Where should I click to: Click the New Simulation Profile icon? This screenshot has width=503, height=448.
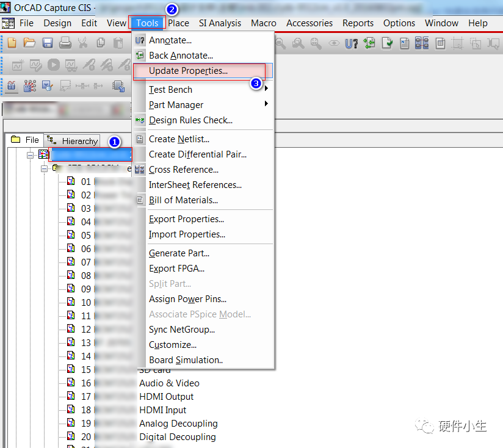[18, 65]
